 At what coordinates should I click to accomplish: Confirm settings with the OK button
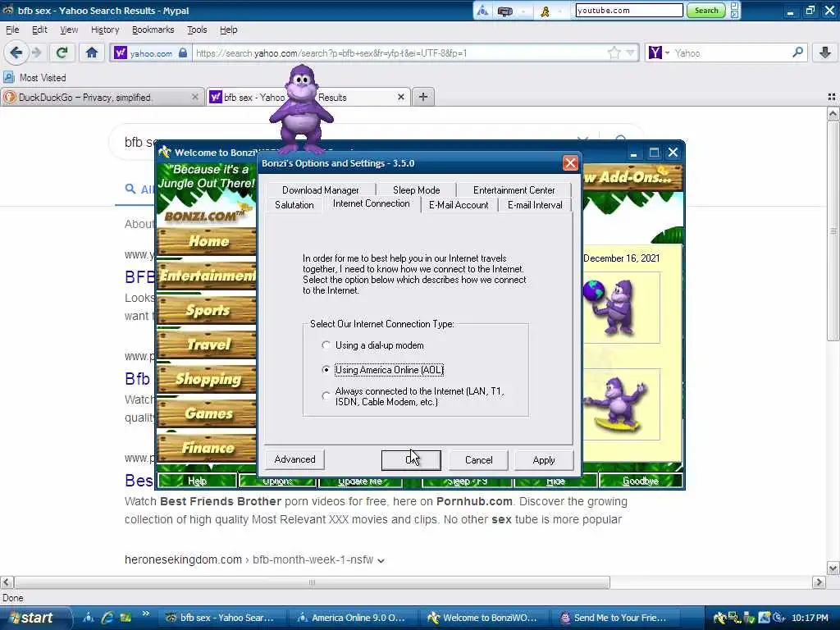point(411,459)
